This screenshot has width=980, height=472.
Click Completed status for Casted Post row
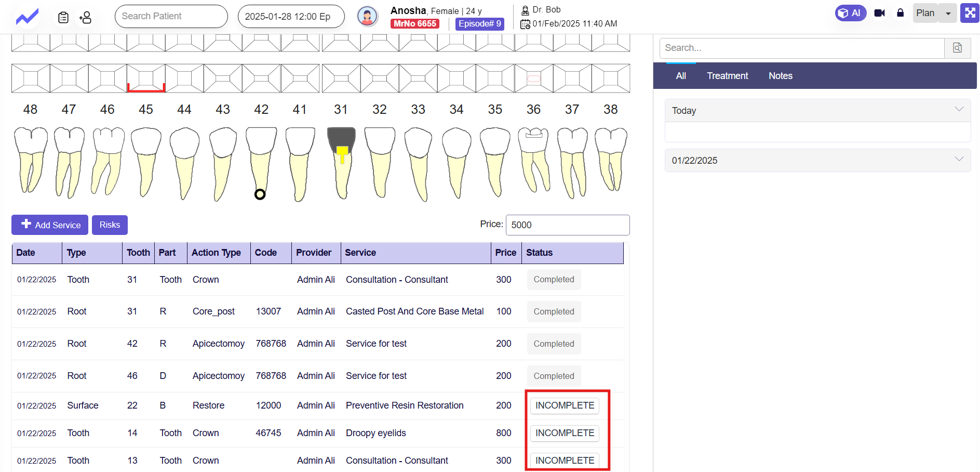554,312
